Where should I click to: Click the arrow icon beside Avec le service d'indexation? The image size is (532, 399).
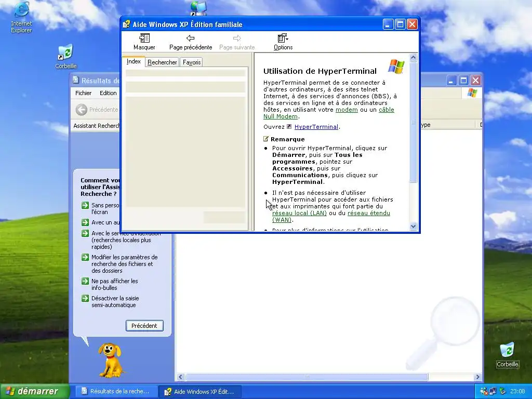(x=85, y=233)
